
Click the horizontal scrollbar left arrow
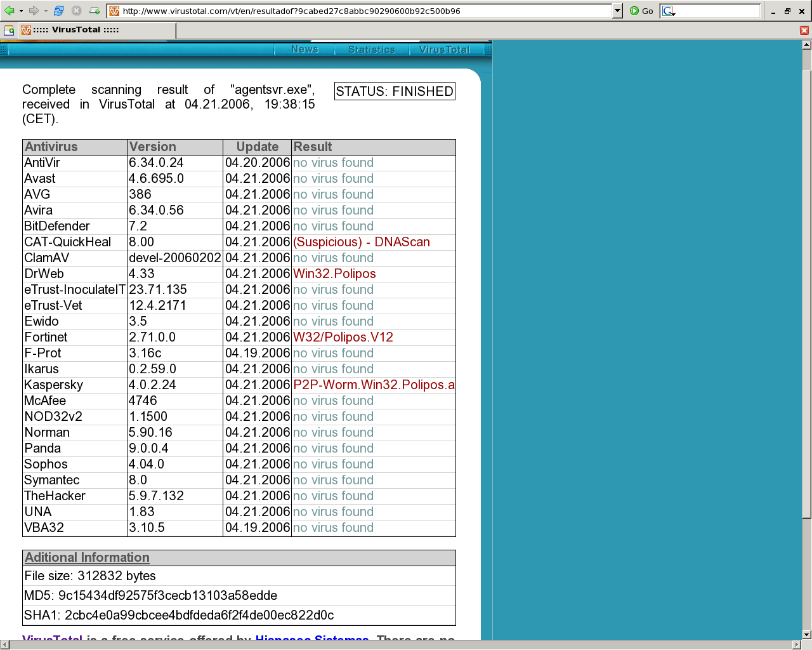click(4, 645)
